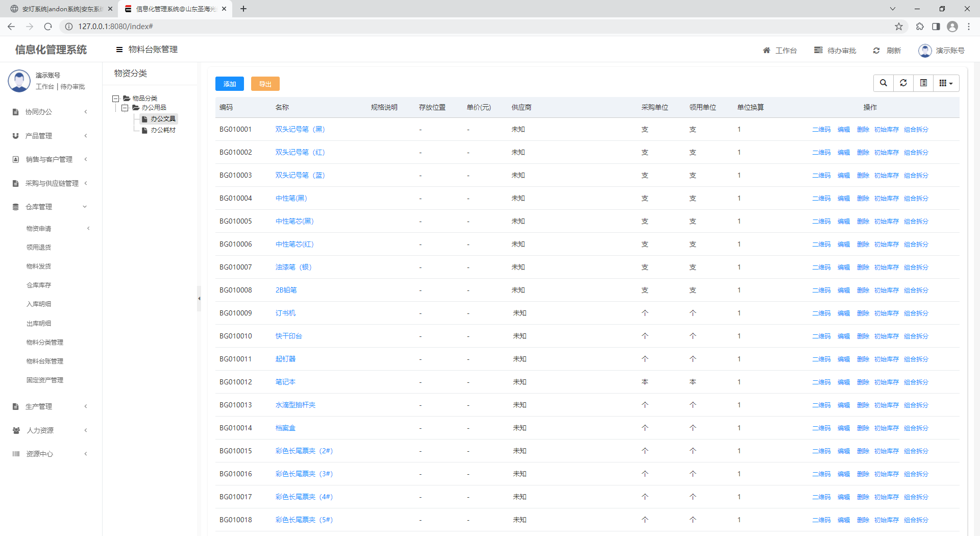Bookmark this page with the star icon
The width and height of the screenshot is (980, 536).
[x=899, y=27]
